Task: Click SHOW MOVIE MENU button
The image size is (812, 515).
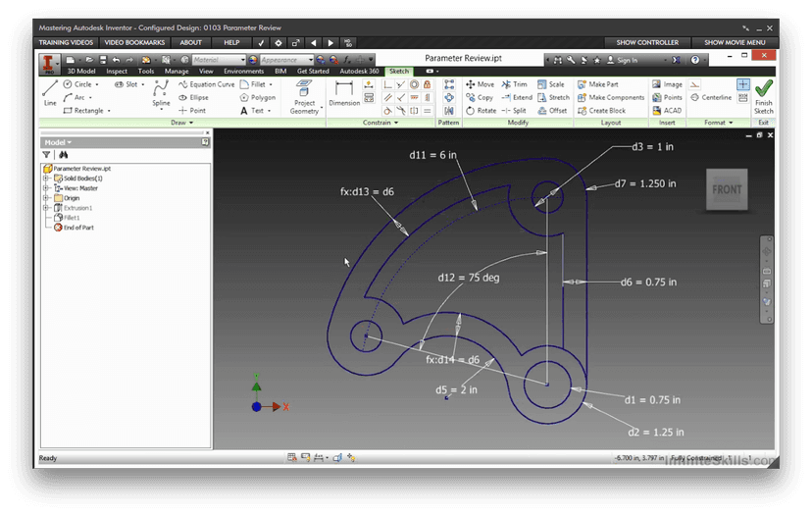Action: 735,42
